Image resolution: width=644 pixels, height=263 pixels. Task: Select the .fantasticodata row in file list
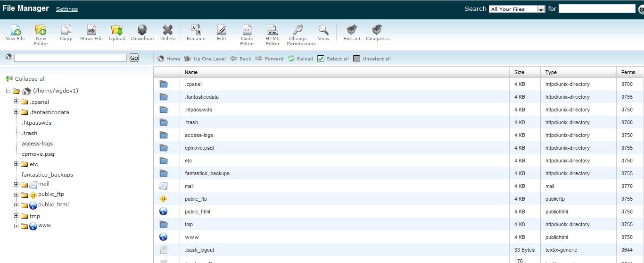pyautogui.click(x=398, y=97)
